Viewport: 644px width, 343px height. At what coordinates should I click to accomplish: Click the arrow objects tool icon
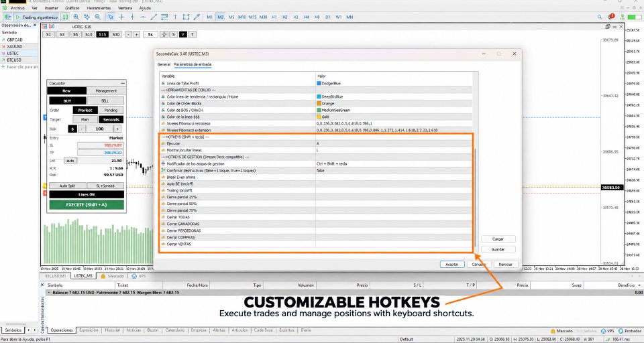[197, 17]
